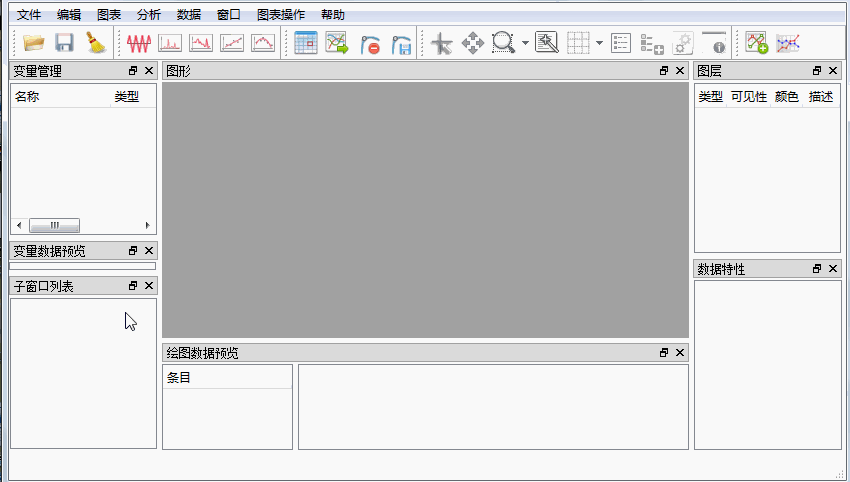This screenshot has width=850, height=482.
Task: Click the picker wand region icon
Action: [547, 42]
